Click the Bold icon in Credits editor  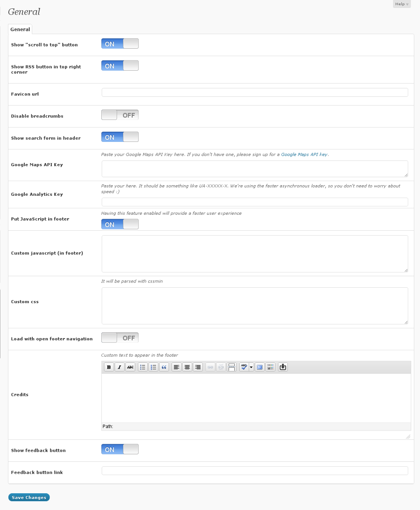pos(109,367)
